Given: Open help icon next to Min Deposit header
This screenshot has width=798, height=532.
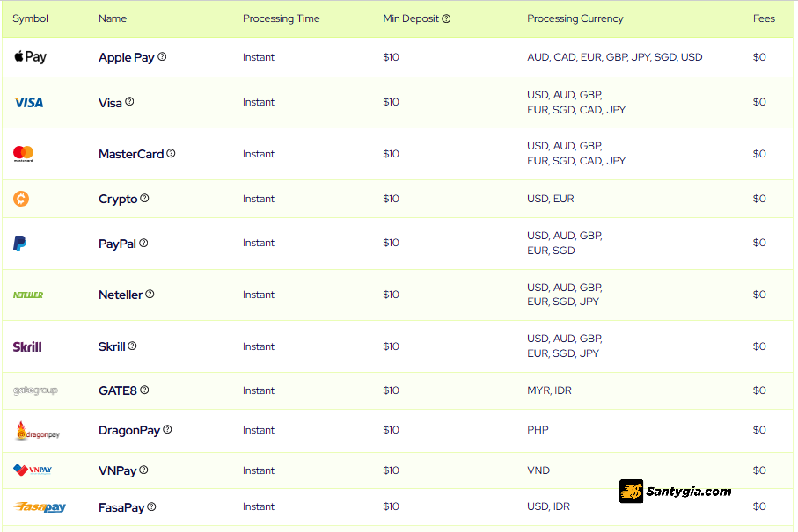Looking at the screenshot, I should (x=446, y=18).
